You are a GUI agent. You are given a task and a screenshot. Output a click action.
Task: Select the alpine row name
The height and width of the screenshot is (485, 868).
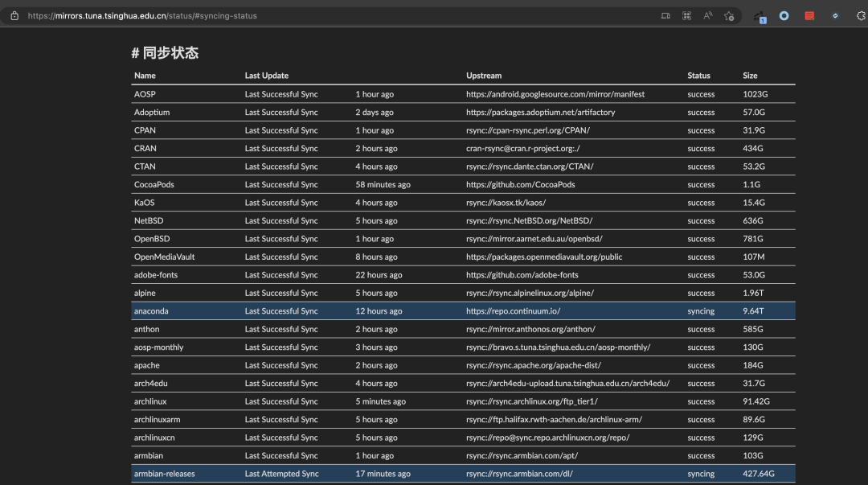tap(145, 294)
